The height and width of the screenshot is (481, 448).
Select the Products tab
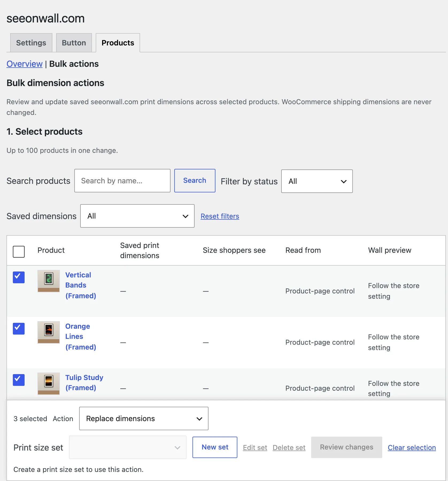coord(118,43)
